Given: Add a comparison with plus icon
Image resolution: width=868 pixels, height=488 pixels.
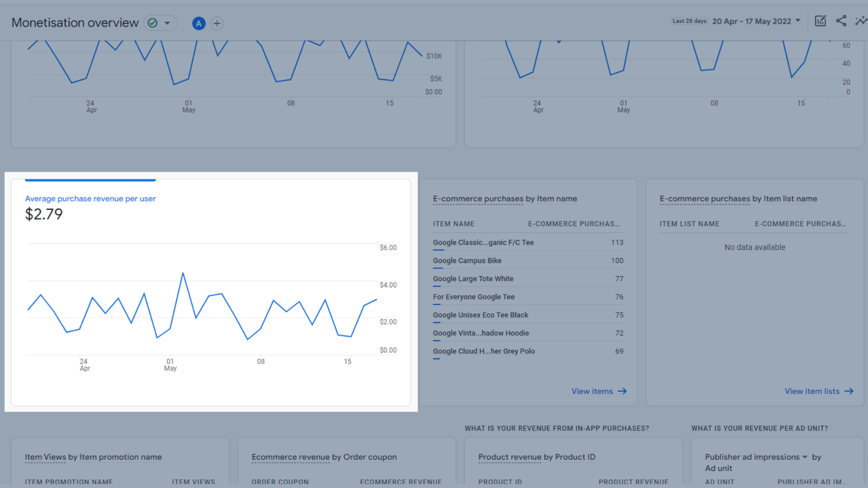Looking at the screenshot, I should coord(217,23).
